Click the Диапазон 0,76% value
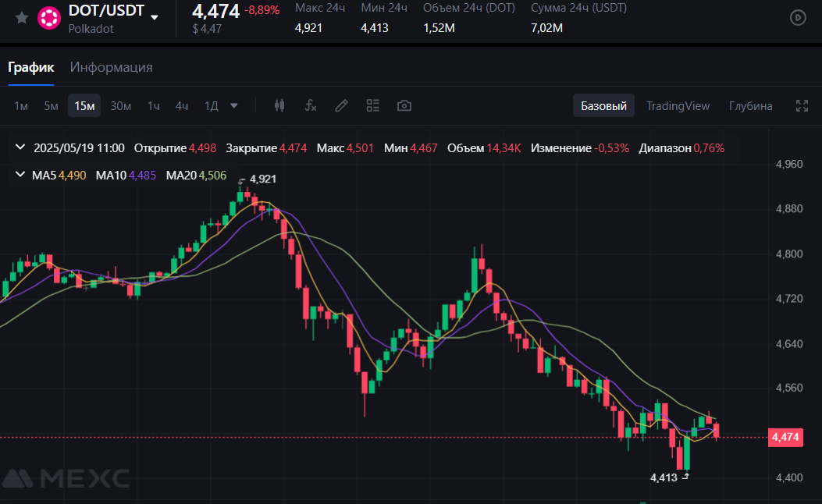 tap(709, 148)
